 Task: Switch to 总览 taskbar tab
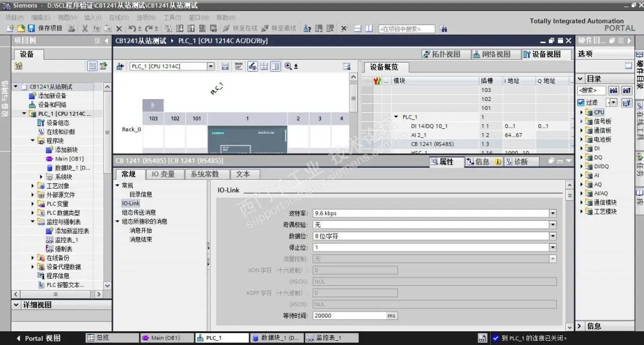[x=112, y=338]
